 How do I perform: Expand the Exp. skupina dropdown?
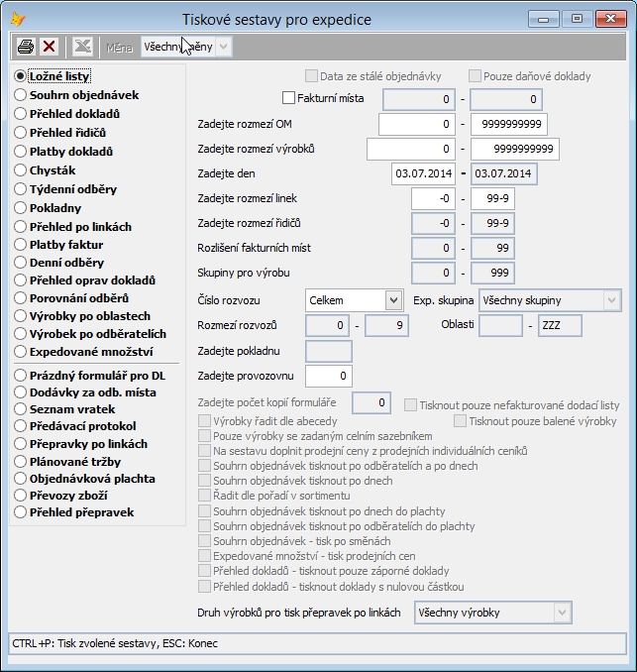click(x=611, y=300)
